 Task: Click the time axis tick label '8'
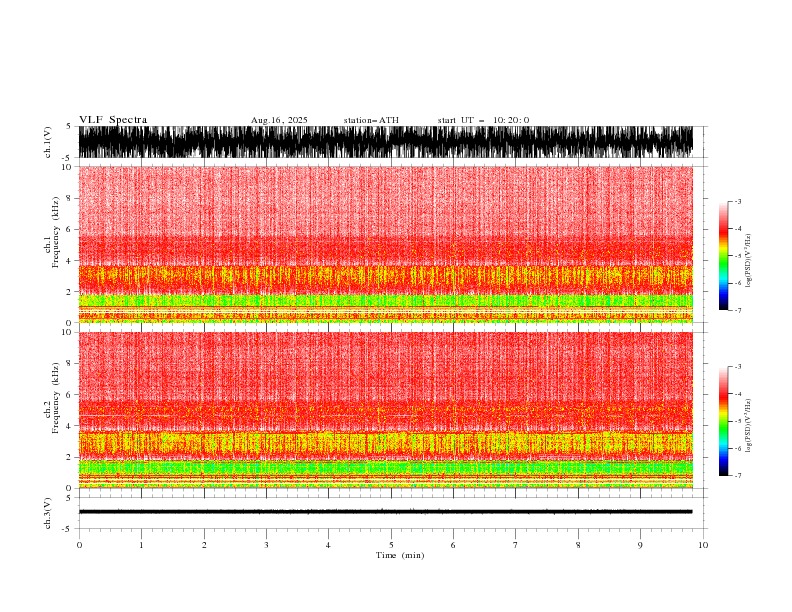[578, 545]
